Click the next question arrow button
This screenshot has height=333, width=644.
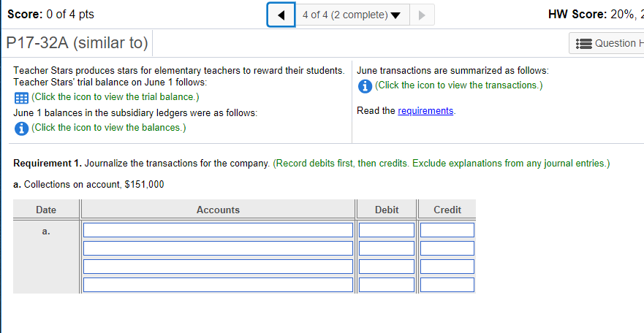click(x=422, y=15)
